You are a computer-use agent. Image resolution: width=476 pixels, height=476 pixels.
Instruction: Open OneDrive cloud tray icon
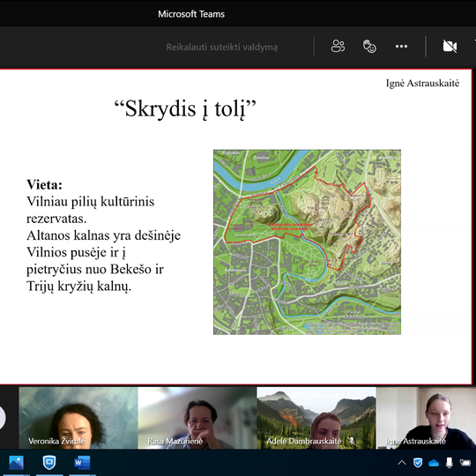[434, 464]
